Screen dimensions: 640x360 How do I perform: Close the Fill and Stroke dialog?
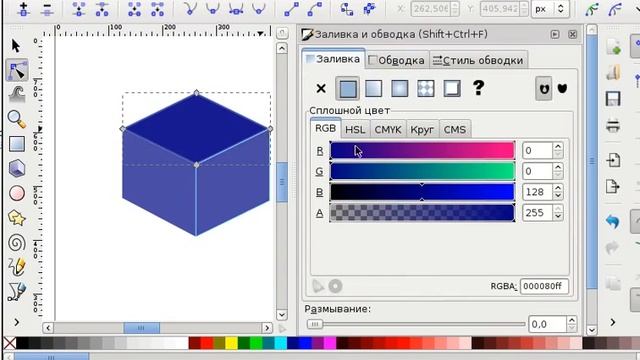(x=573, y=34)
